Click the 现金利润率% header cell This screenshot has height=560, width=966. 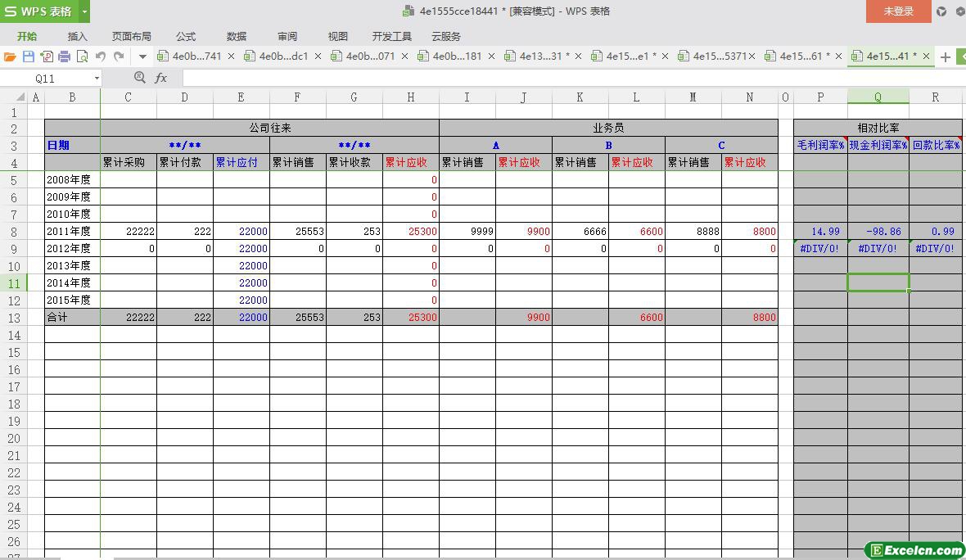point(878,146)
